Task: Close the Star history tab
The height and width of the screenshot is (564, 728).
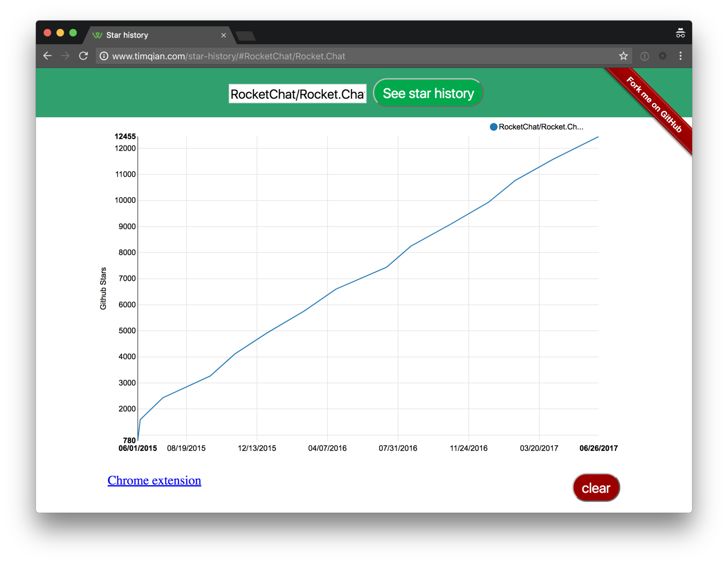Action: pos(223,35)
